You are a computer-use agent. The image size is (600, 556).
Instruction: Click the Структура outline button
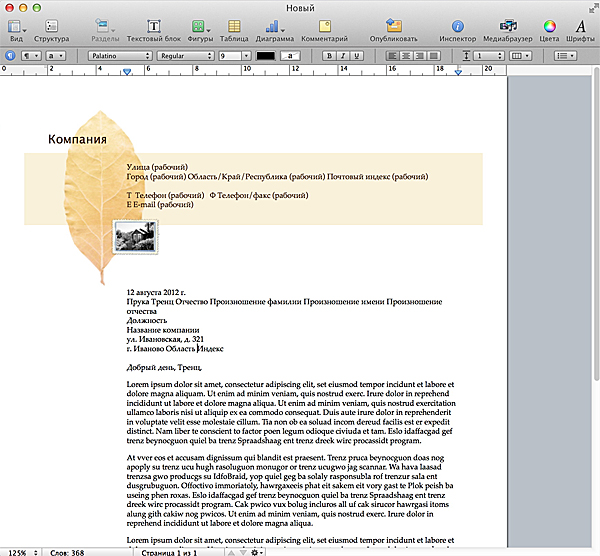click(51, 27)
